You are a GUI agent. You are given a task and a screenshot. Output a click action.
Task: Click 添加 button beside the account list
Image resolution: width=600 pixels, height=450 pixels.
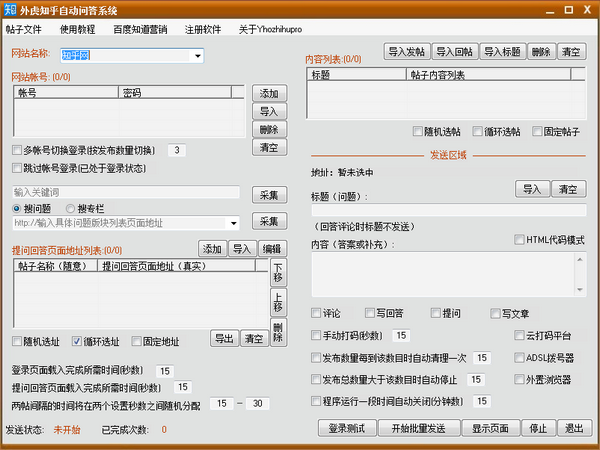[x=267, y=93]
